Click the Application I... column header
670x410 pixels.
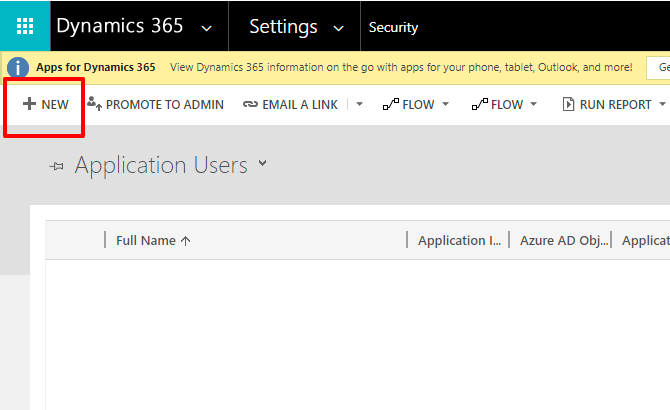[459, 240]
